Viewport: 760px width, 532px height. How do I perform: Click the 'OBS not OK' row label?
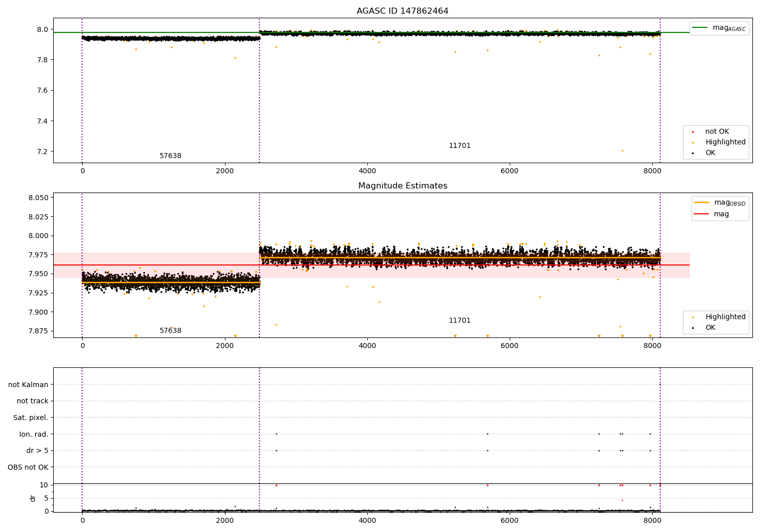[x=28, y=468]
